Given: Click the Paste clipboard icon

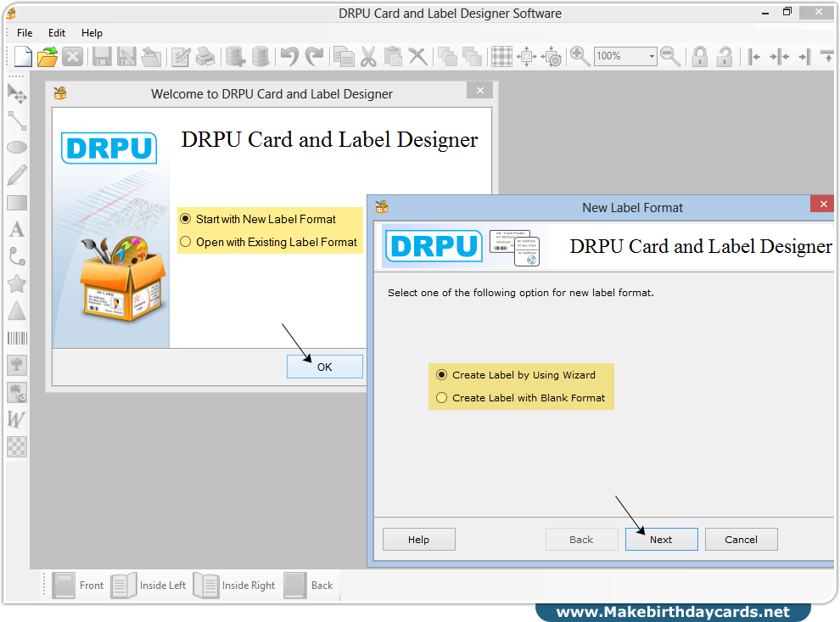Looking at the screenshot, I should (x=393, y=56).
